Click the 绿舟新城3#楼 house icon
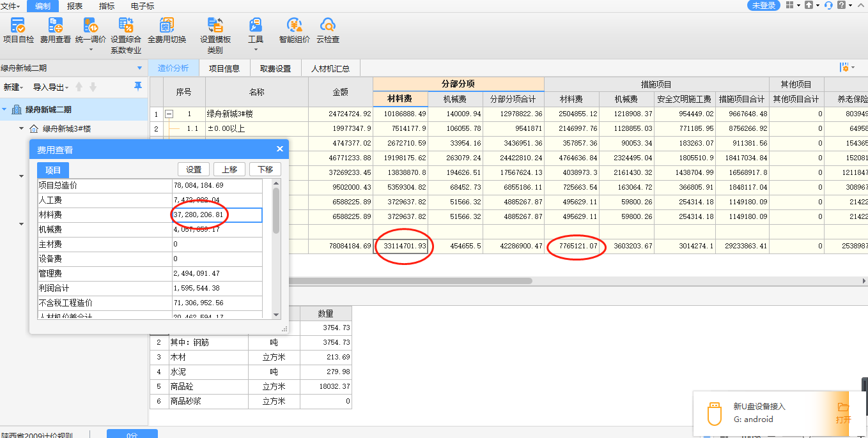The width and height of the screenshot is (868, 438). pos(34,128)
